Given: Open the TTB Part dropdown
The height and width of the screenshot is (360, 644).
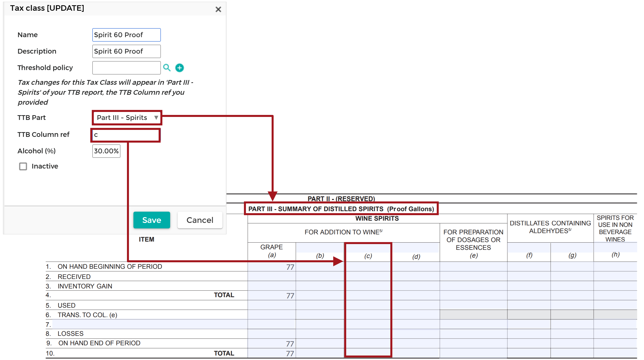Looking at the screenshot, I should click(x=127, y=118).
